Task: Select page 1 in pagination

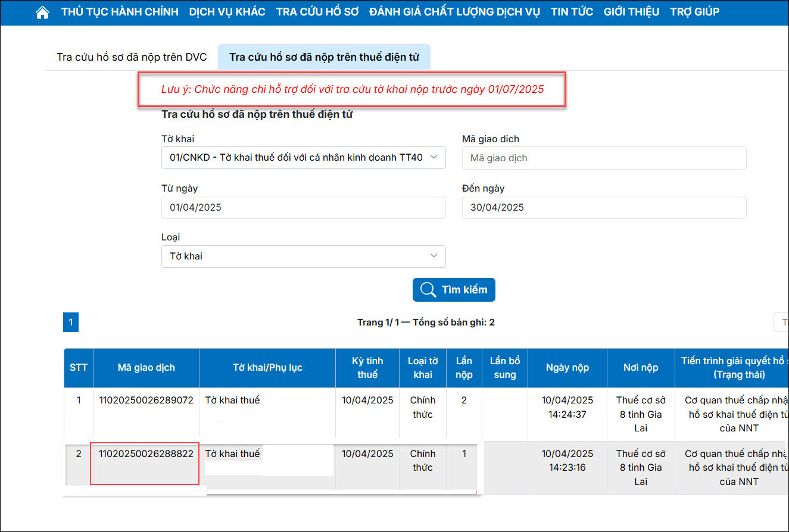Action: point(70,323)
